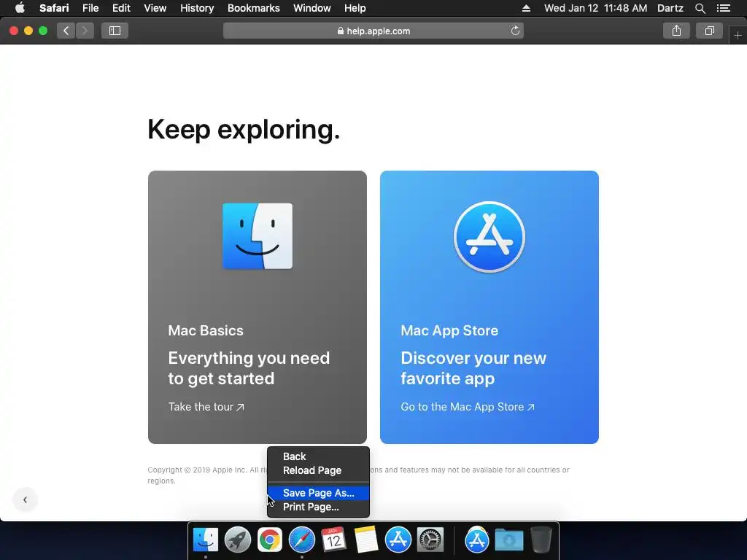
Task: Click the Dartz user name in menu bar
Action: click(x=670, y=8)
